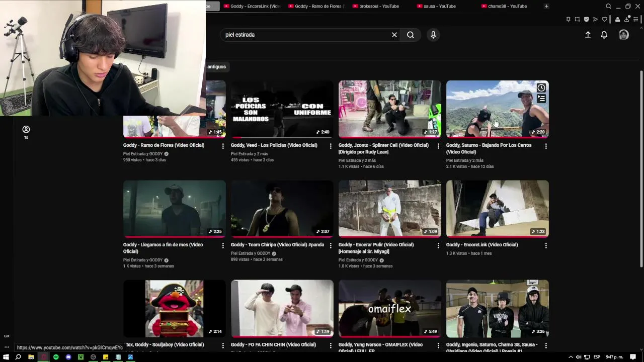Viewport: 644px width, 362px height.
Task: Open more options for Splinter Cell video
Action: click(438, 146)
